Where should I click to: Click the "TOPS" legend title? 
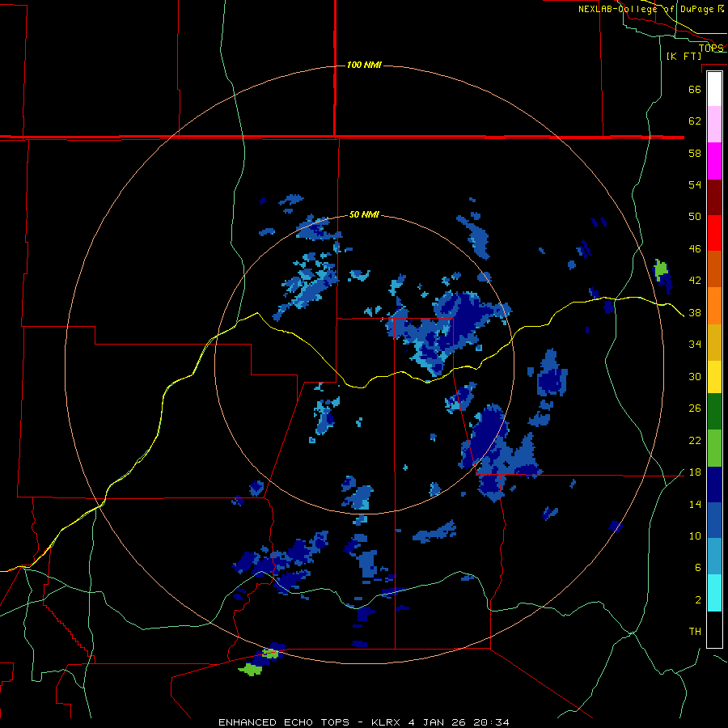coord(711,48)
